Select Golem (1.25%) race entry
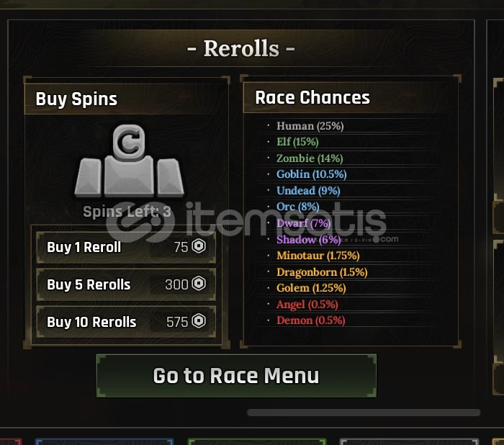Viewport: 504px width, 445px height. point(311,288)
